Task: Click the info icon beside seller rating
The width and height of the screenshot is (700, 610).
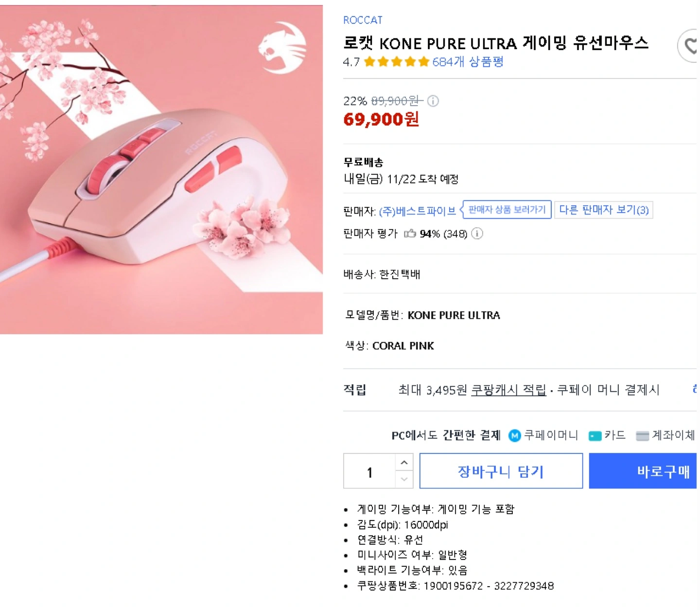Action: coord(477,234)
